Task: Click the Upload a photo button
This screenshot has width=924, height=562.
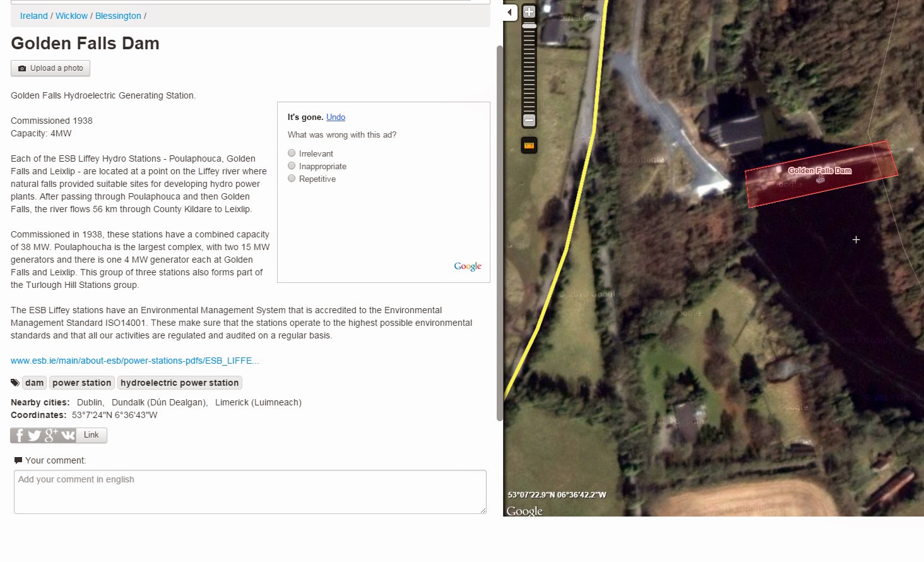Action: pos(50,68)
